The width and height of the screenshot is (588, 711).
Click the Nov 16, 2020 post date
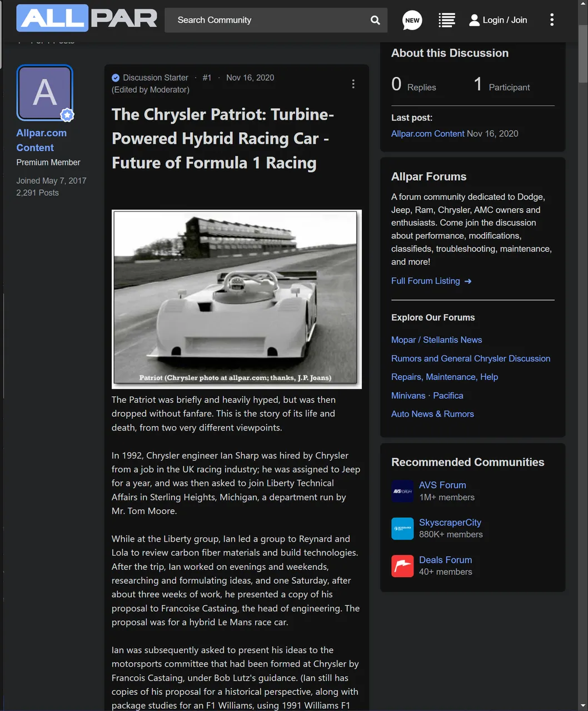point(250,78)
